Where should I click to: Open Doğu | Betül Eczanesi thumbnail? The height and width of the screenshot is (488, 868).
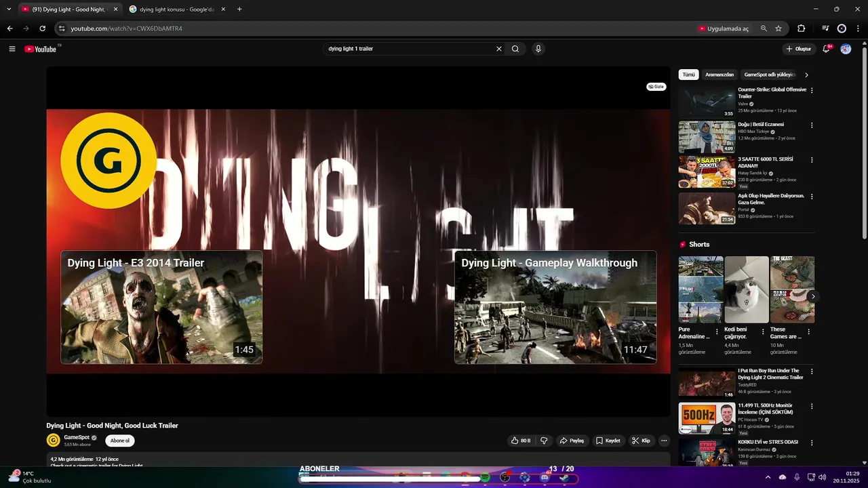click(x=707, y=137)
